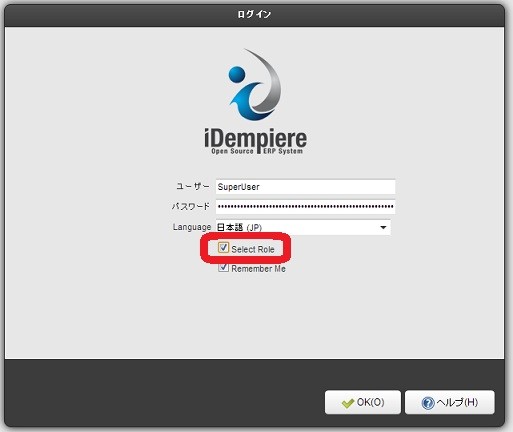513x432 pixels.
Task: Click the Select Role label text
Action: pos(253,249)
